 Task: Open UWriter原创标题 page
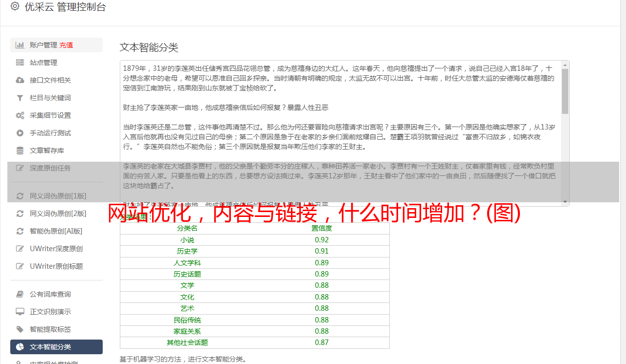click(56, 266)
